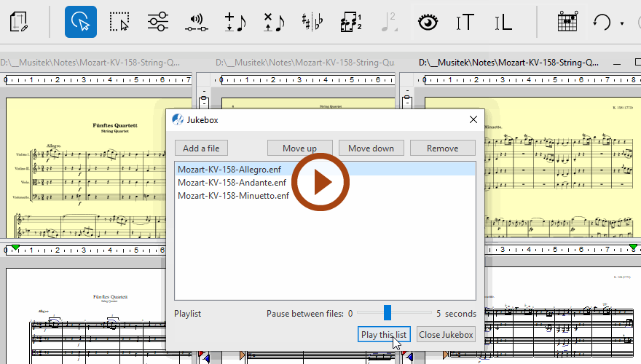Activate the third Mozart-KV-158 document title
This screenshot has height=364, width=641.
tap(508, 63)
